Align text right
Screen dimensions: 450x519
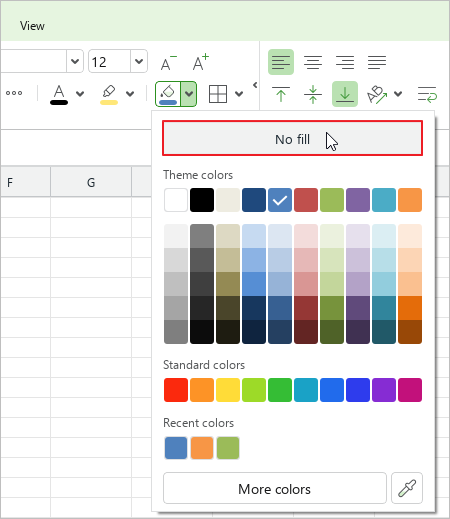point(345,62)
